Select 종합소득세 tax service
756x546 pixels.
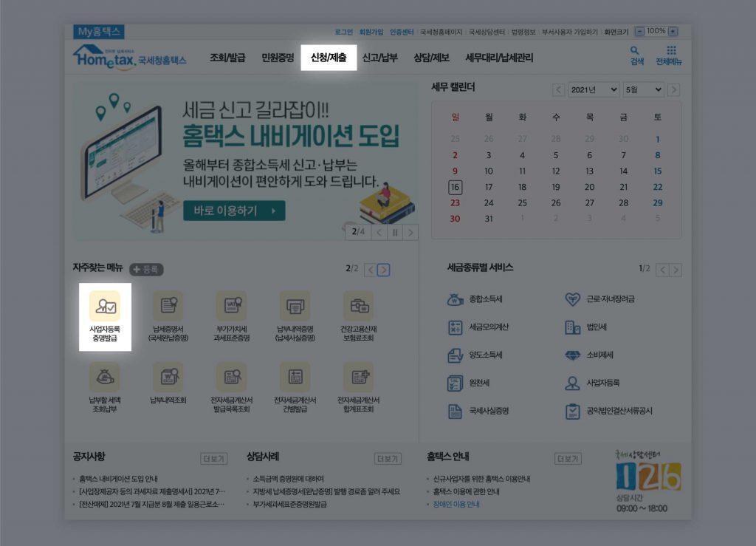click(475, 299)
